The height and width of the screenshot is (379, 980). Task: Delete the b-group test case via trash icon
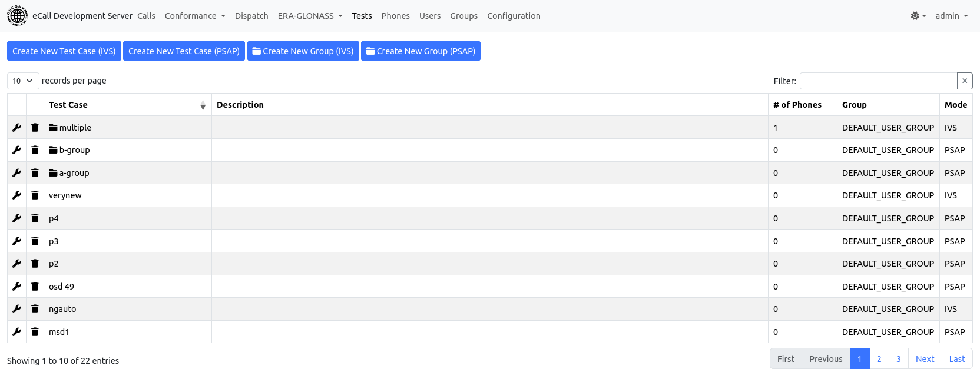click(35, 150)
